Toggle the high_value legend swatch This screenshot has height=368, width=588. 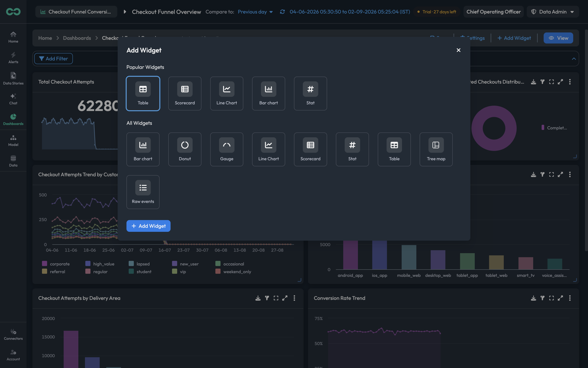[x=88, y=263]
